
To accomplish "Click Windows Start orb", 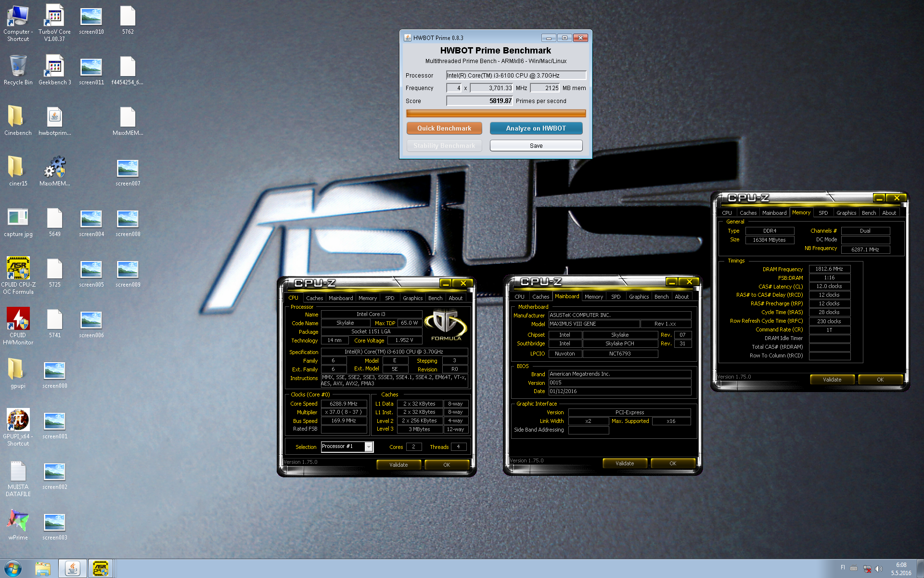I will pyautogui.click(x=13, y=569).
